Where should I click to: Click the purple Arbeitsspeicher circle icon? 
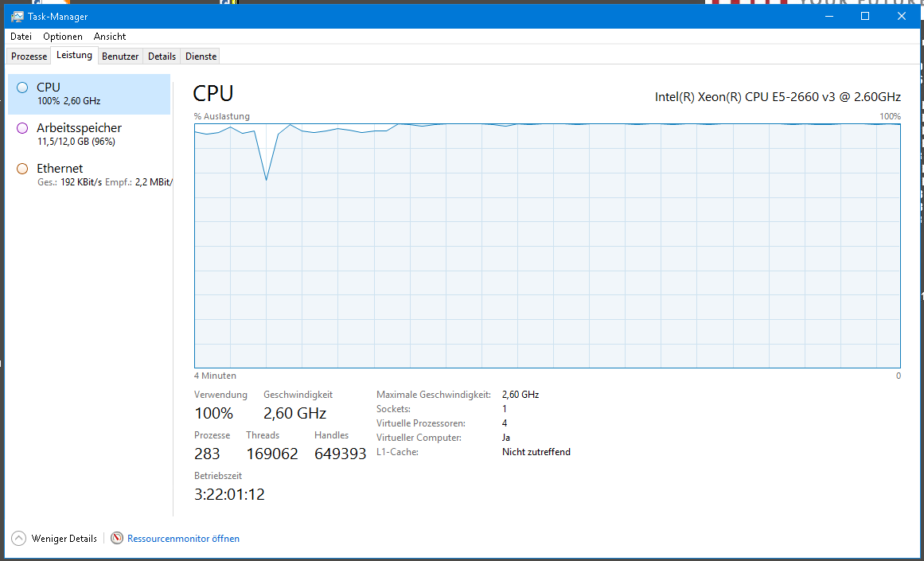[x=22, y=128]
